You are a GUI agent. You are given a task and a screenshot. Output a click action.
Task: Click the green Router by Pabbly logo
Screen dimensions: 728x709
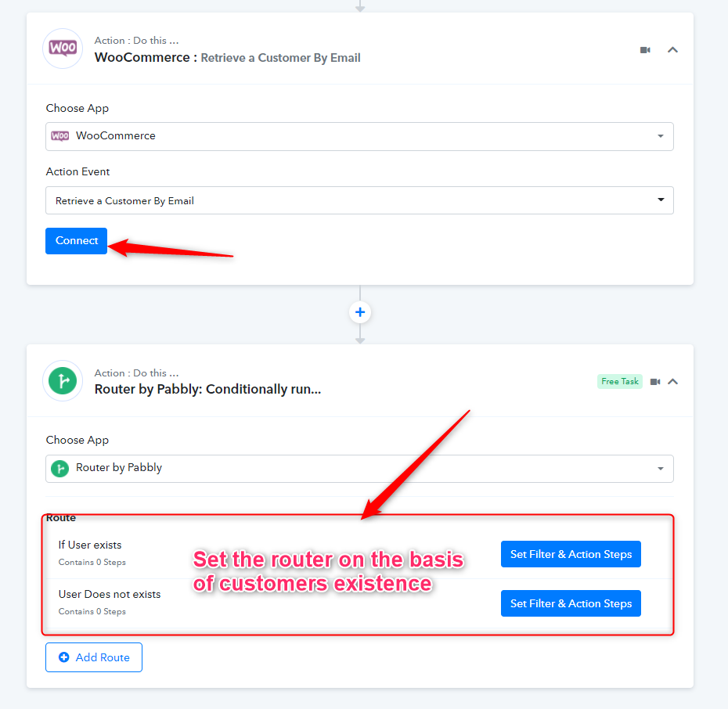click(63, 381)
